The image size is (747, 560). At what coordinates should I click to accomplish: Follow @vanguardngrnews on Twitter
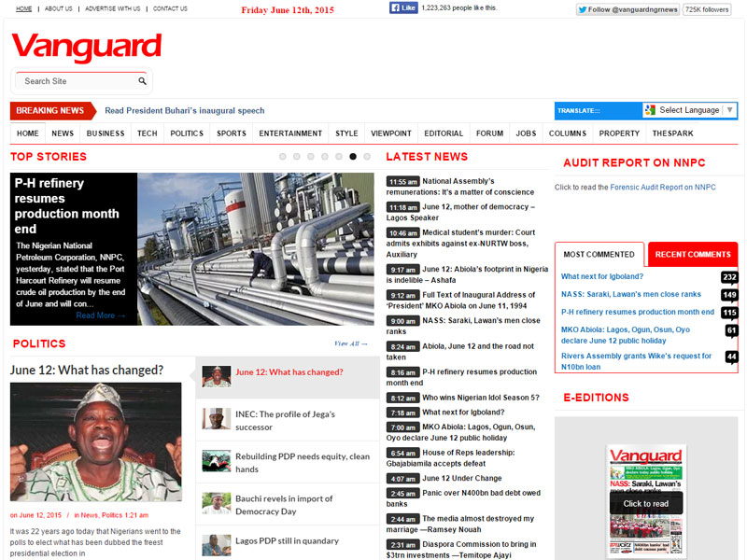627,9
